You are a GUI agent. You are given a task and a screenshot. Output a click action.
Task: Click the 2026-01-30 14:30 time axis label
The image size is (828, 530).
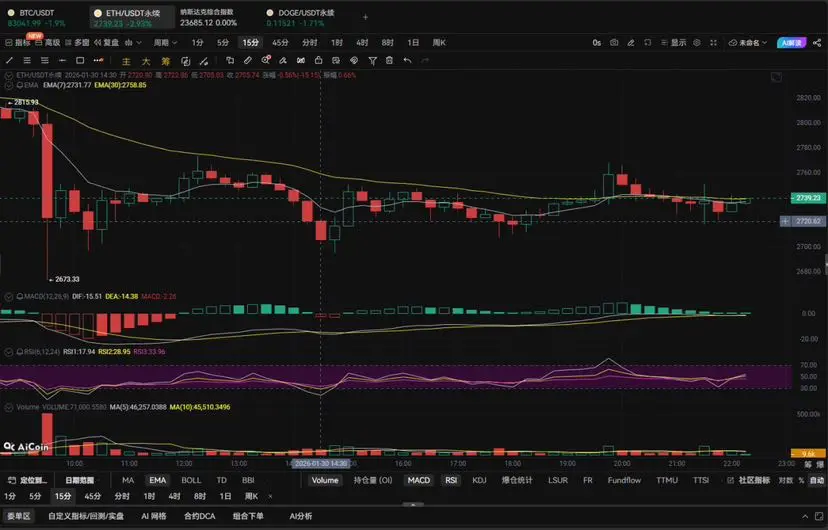(321, 463)
